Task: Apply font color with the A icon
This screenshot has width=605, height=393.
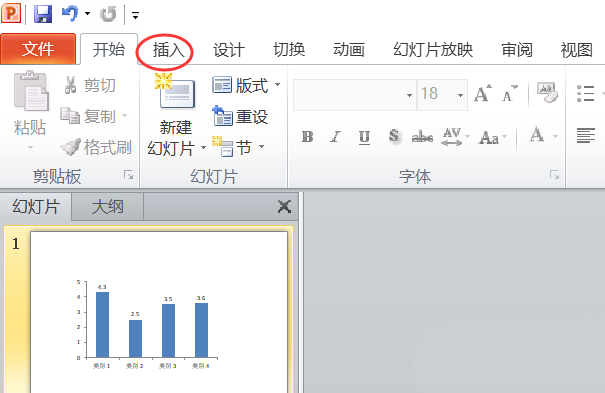Action: point(537,135)
